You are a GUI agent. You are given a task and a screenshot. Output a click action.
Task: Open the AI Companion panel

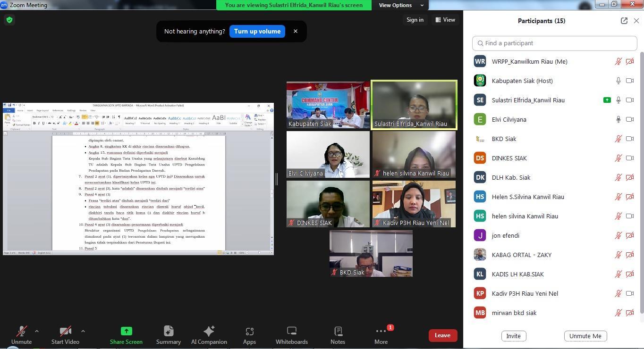pyautogui.click(x=209, y=335)
